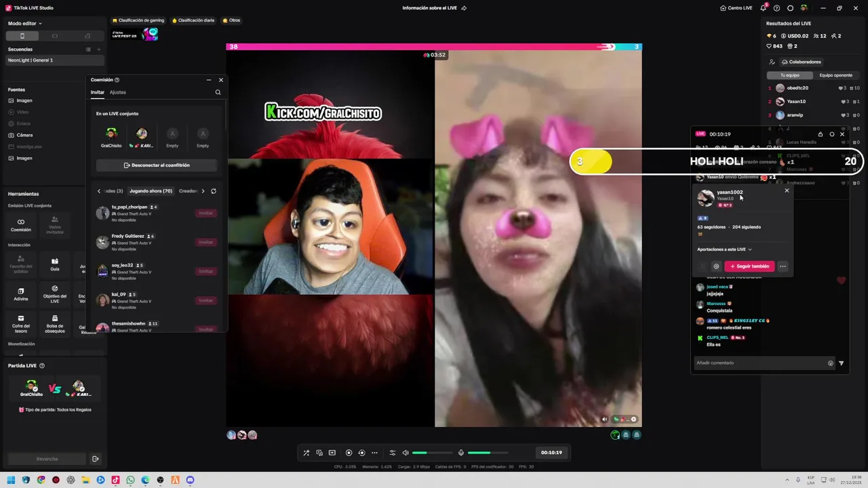Open the Coemisión tool

point(21,225)
